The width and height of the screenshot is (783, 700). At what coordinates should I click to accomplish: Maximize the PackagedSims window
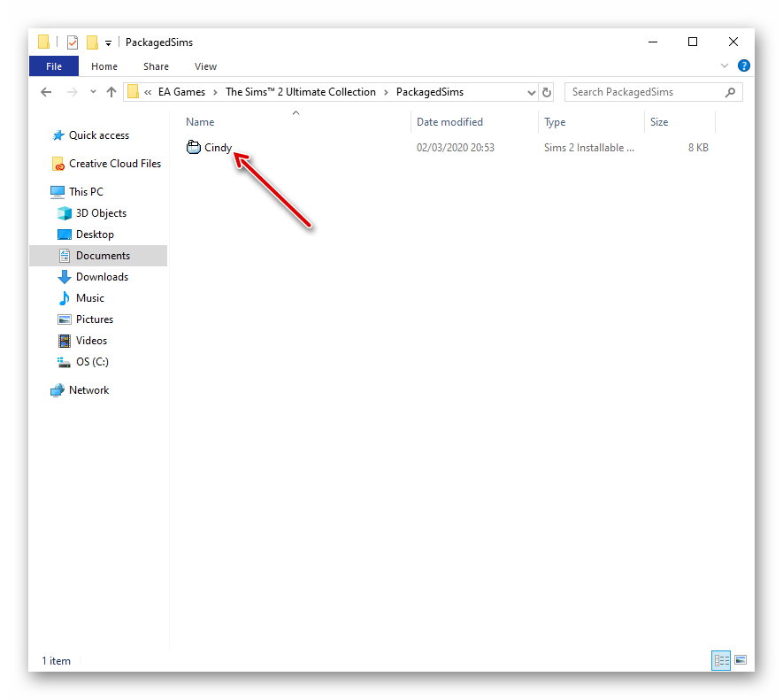pos(693,42)
